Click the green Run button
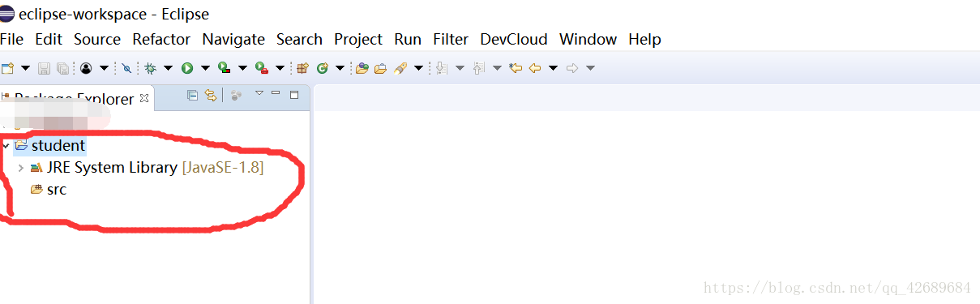This screenshot has height=304, width=980. pos(187,68)
